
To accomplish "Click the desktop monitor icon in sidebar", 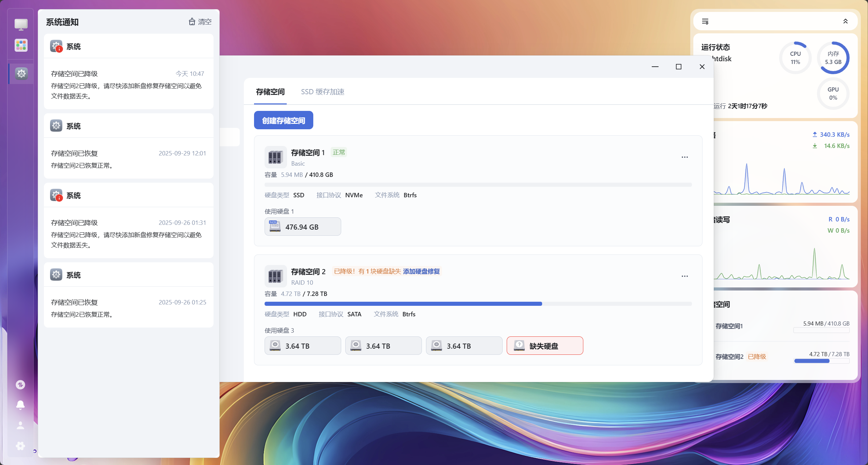I will [21, 24].
